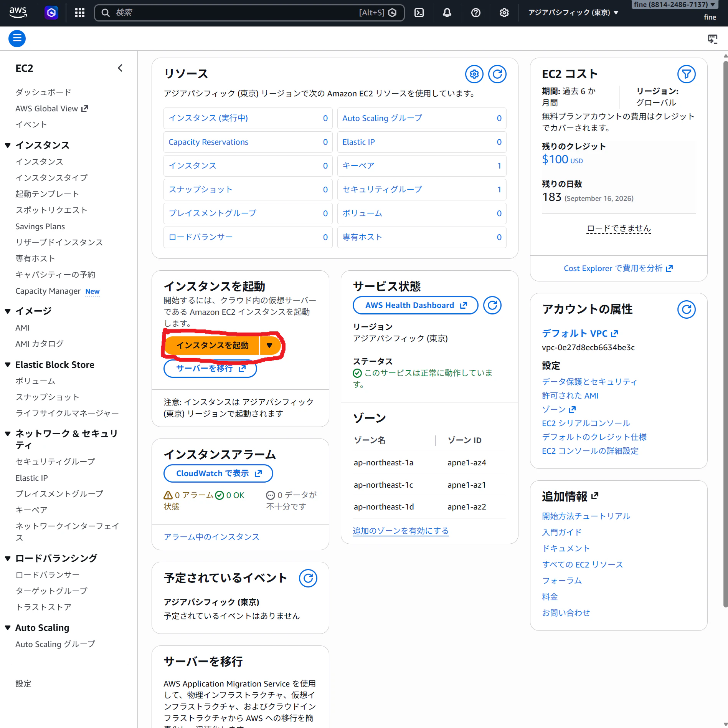The height and width of the screenshot is (728, 728).
Task: Open the ドキュメント link
Action: (x=566, y=548)
